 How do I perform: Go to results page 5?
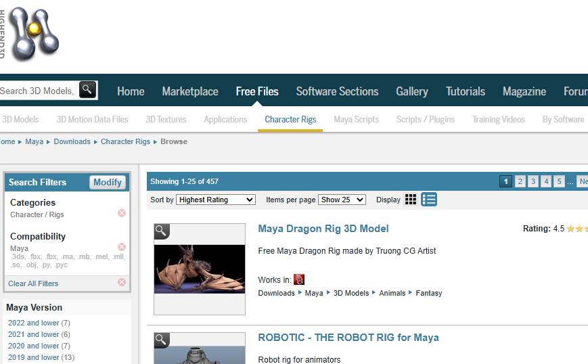(x=559, y=182)
